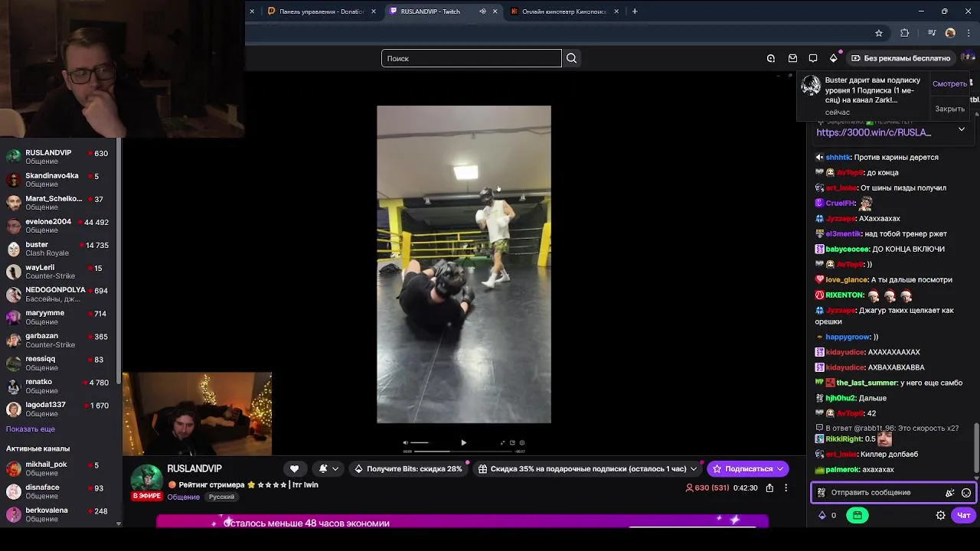980x551 pixels.
Task: Click the sidebar scroll-down arrow
Action: pos(118,523)
